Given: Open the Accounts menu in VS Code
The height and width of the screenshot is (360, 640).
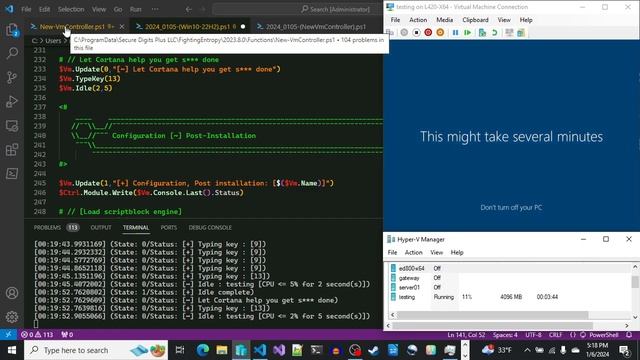Looking at the screenshot, I should click(x=12, y=293).
